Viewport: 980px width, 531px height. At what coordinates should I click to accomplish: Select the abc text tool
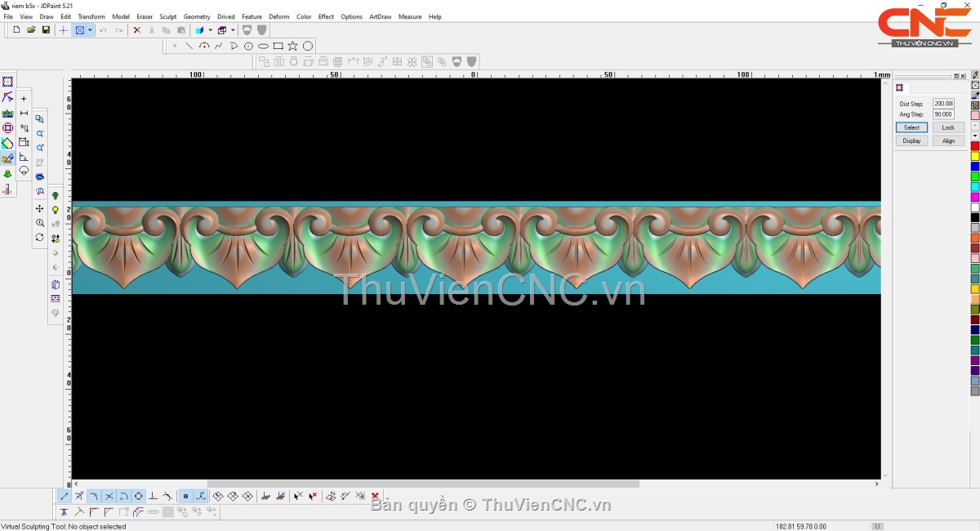point(7,113)
